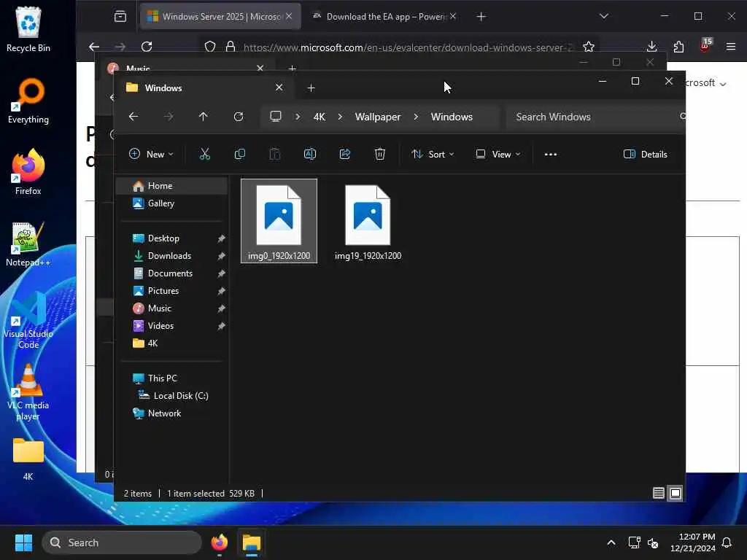
Task: Click the taskbar clock and date
Action: point(692,542)
